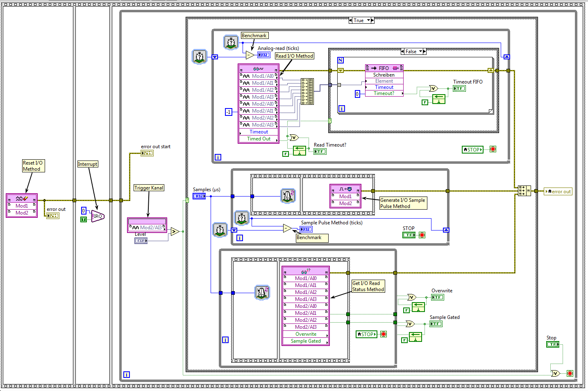Select the greater-than comparison node

point(175,232)
